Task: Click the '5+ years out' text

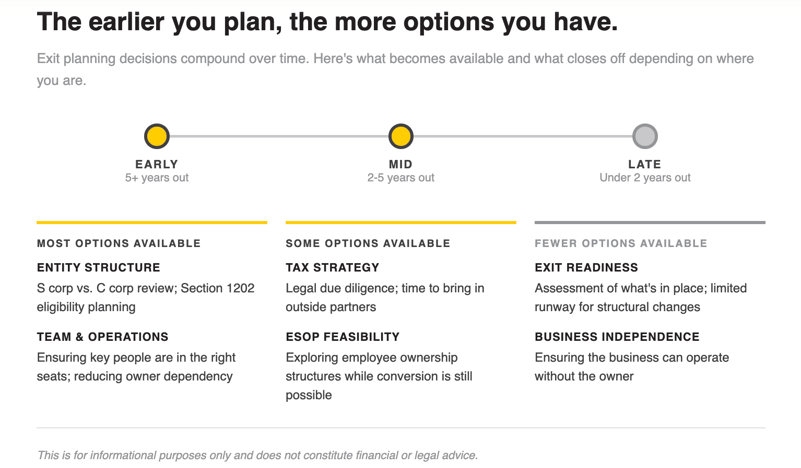Action: (157, 178)
